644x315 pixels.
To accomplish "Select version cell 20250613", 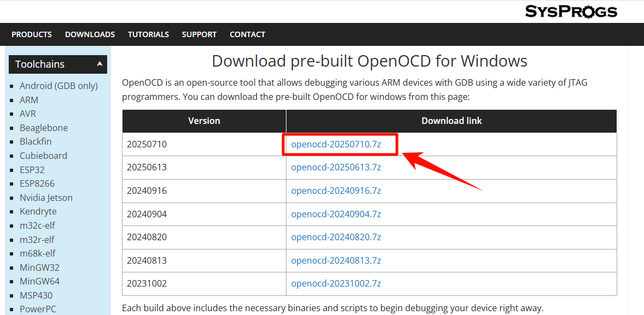I will coord(204,168).
